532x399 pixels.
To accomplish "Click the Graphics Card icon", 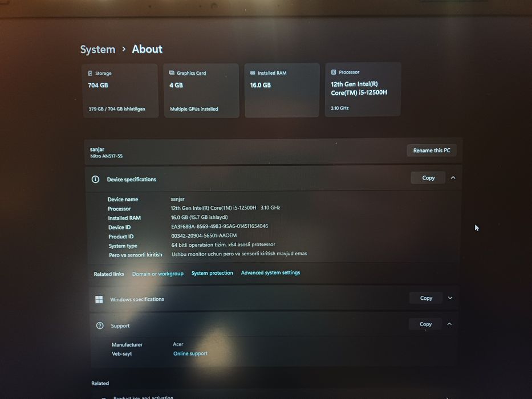I will (172, 72).
